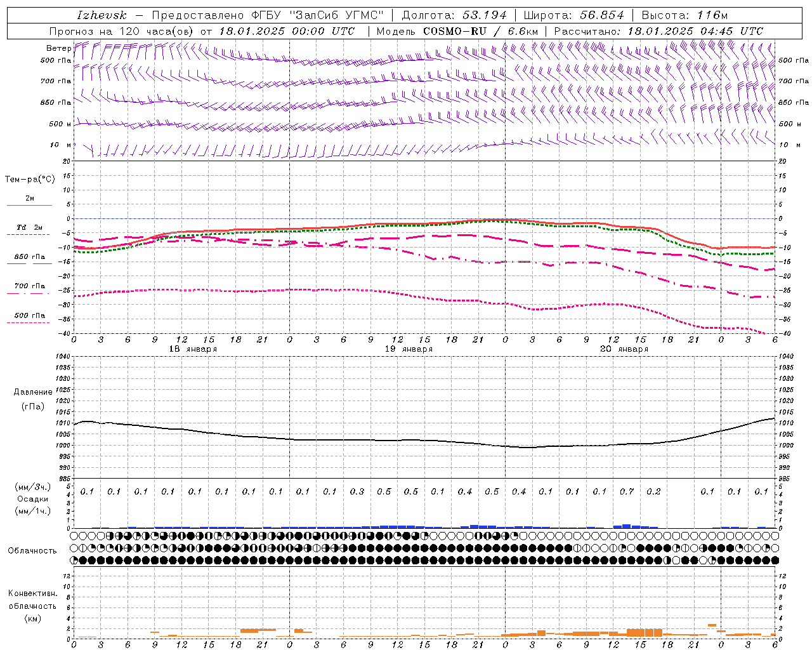This screenshot has width=812, height=650.
Task: Click the "Izhevsk" station title
Action: [101, 15]
